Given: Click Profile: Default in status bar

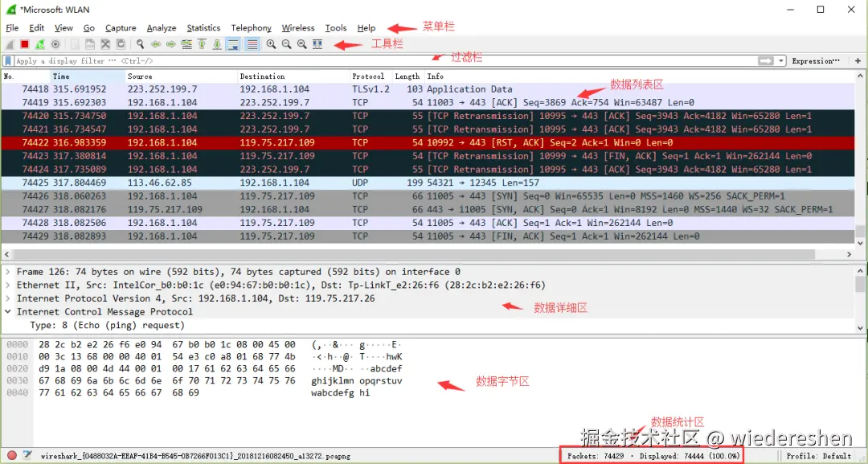Looking at the screenshot, I should pos(819,456).
